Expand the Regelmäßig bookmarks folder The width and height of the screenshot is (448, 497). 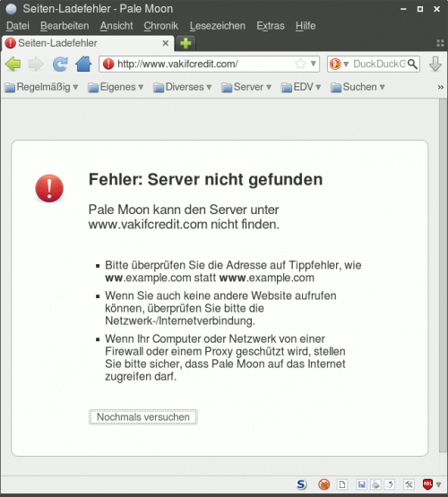coord(41,87)
